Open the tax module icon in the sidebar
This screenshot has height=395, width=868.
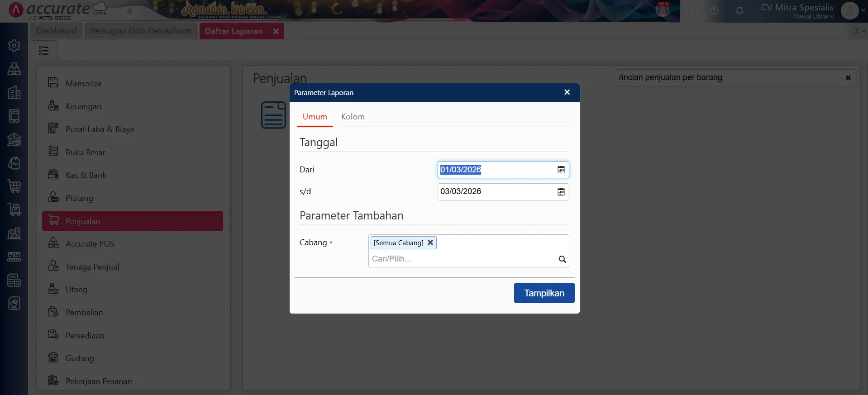14,280
